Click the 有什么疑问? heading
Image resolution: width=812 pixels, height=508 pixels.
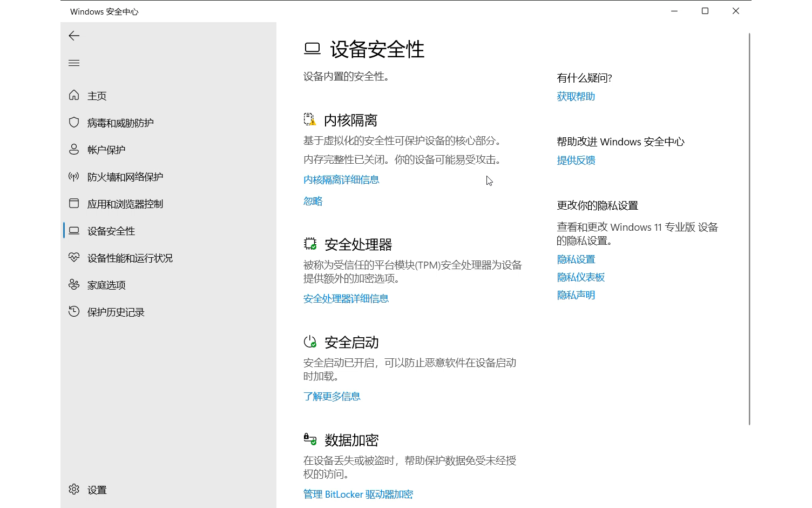tap(585, 78)
